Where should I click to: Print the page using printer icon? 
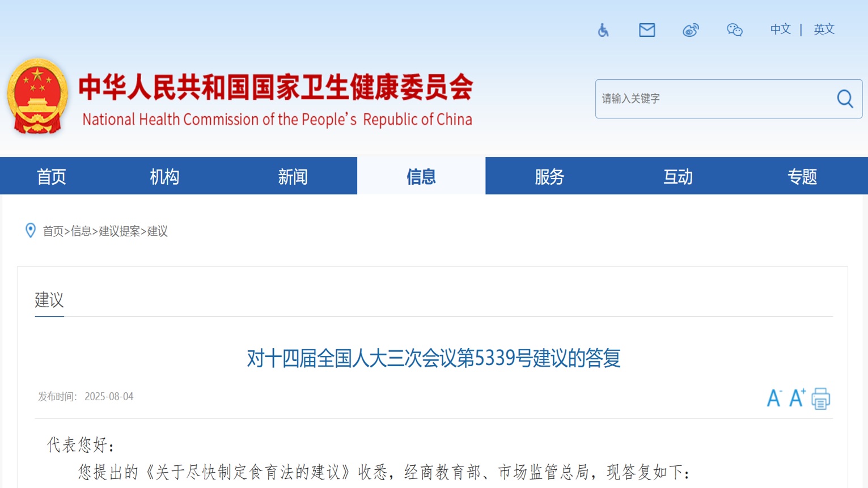[820, 398]
